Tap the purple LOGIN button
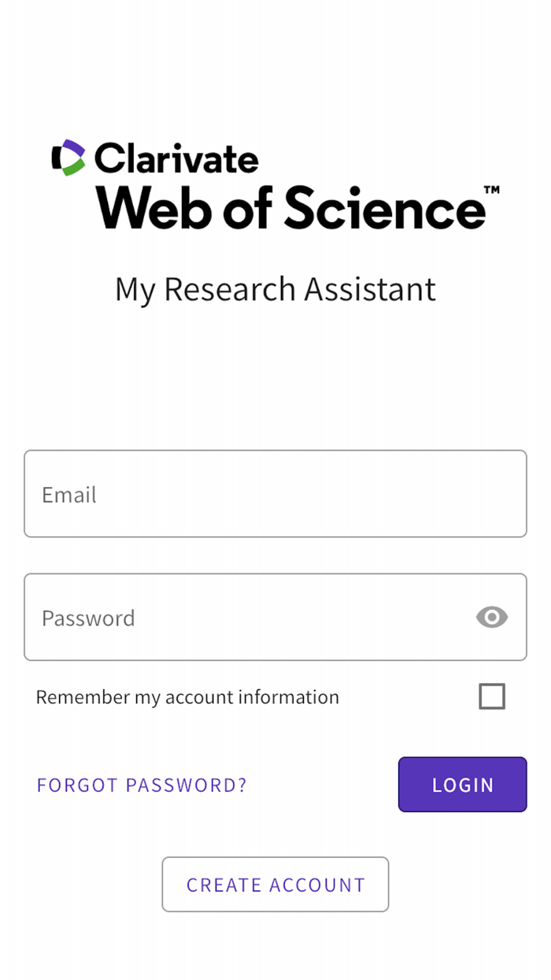Image resolution: width=551 pixels, height=980 pixels. (x=462, y=785)
